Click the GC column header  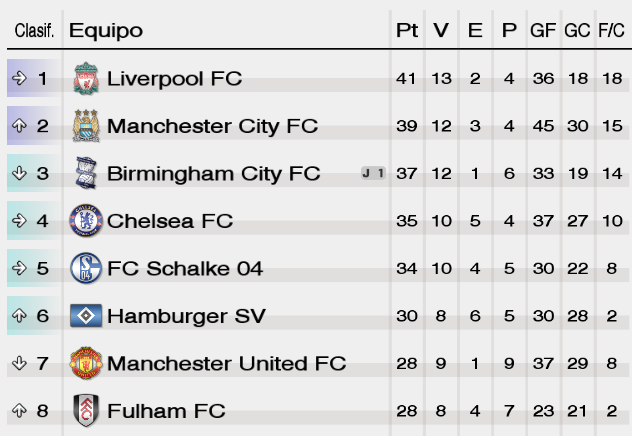point(577,30)
